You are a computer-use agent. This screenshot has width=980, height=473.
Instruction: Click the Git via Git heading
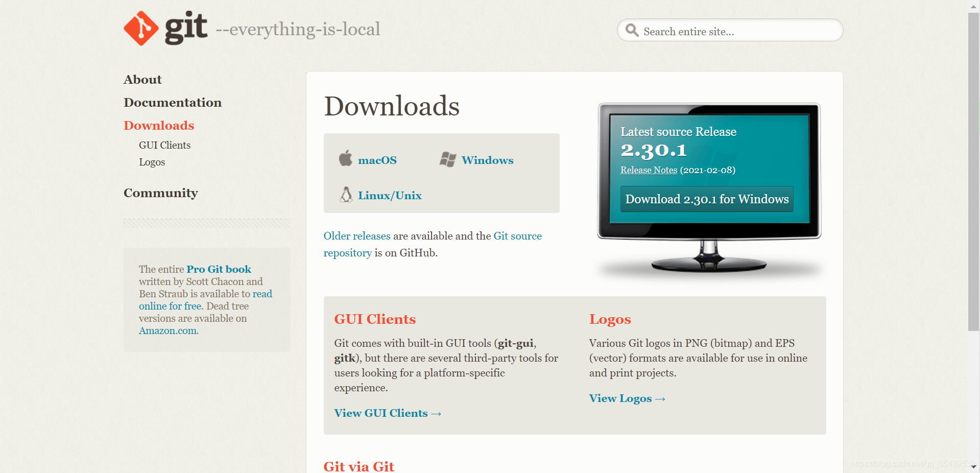358,466
